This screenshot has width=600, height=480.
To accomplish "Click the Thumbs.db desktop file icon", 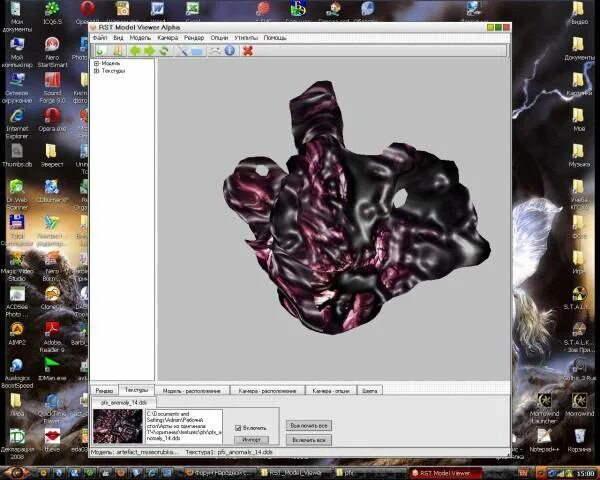I will click(x=17, y=156).
